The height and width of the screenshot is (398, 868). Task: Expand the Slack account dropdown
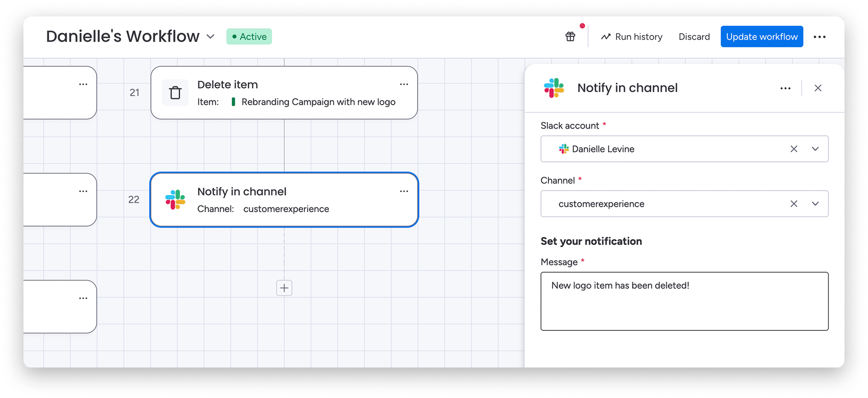tap(815, 149)
